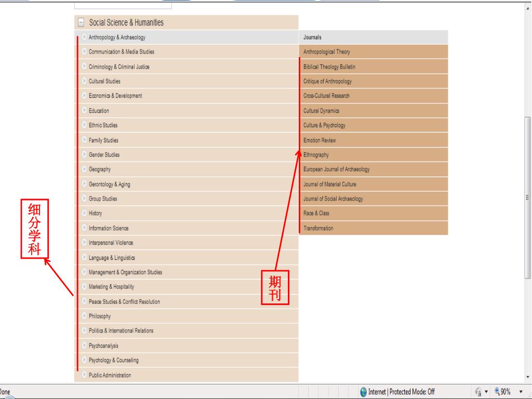Collapse the Social Science & Humanities section
This screenshot has height=399, width=532.
[x=81, y=22]
